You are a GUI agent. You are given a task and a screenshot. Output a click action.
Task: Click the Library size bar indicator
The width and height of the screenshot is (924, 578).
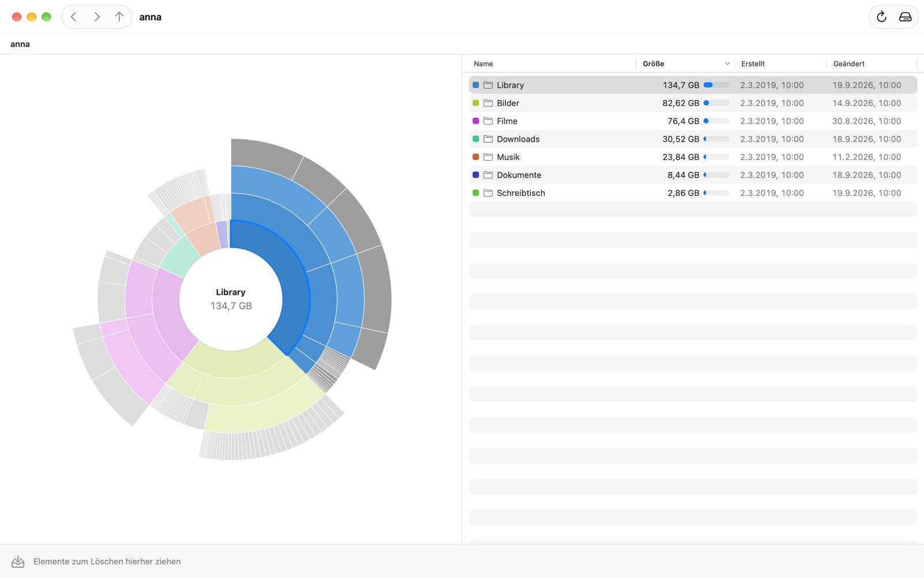pyautogui.click(x=716, y=85)
